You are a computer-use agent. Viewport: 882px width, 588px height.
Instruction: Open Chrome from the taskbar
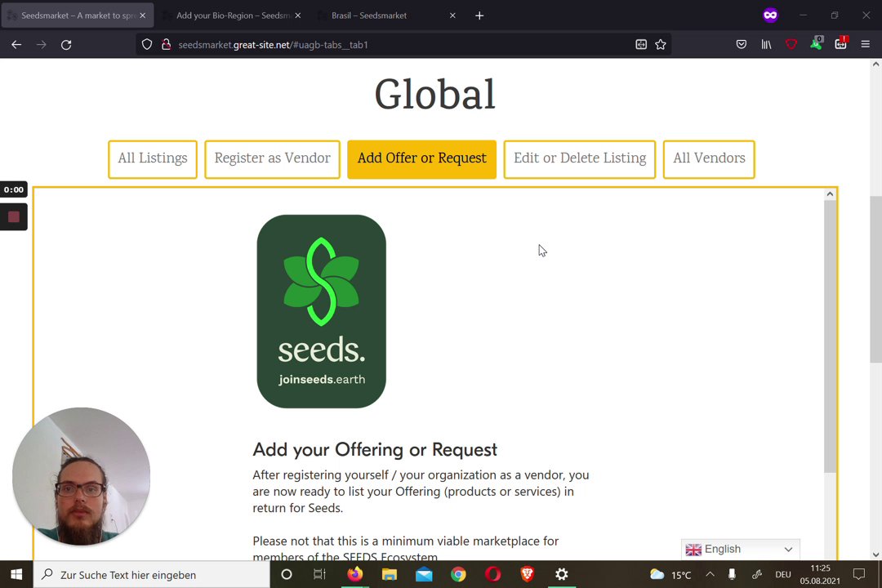point(458,574)
